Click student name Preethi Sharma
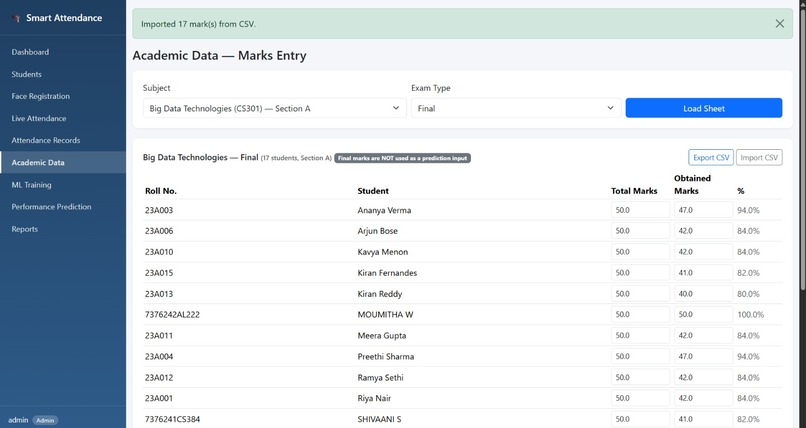 point(386,357)
